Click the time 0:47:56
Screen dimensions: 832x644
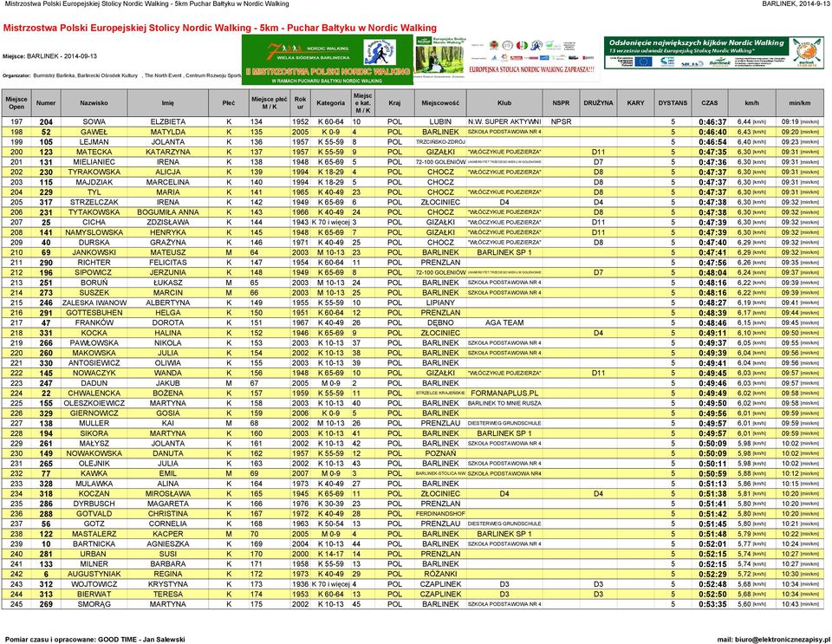coord(712,263)
